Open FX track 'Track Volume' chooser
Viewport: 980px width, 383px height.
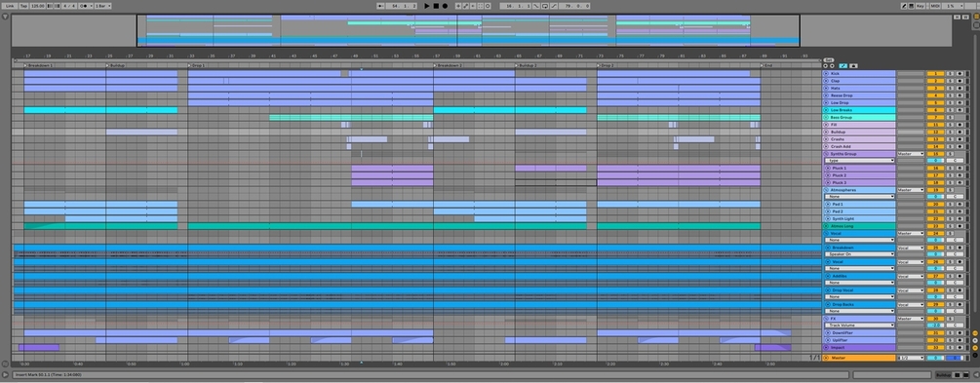coord(859,325)
